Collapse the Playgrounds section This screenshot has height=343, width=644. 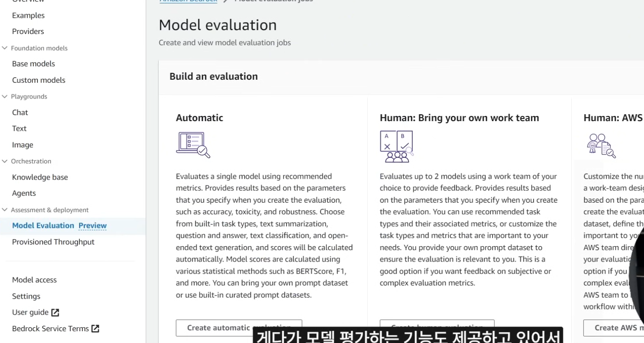[x=5, y=96]
